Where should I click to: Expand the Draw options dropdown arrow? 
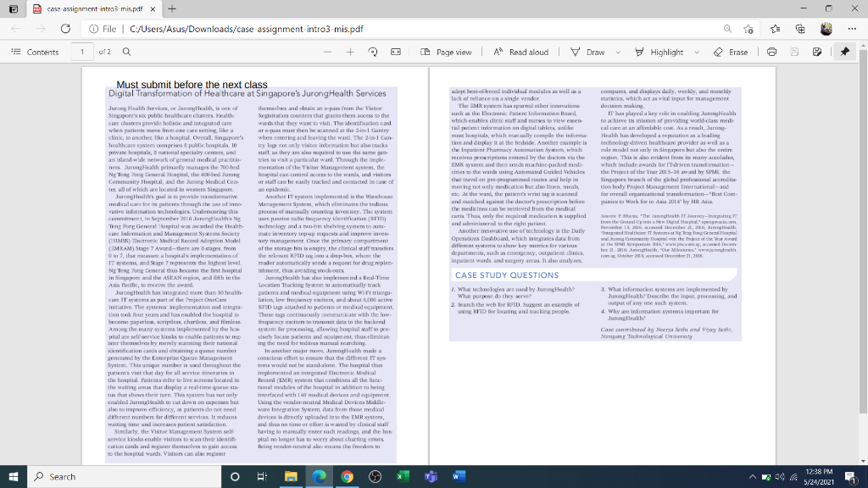point(618,52)
